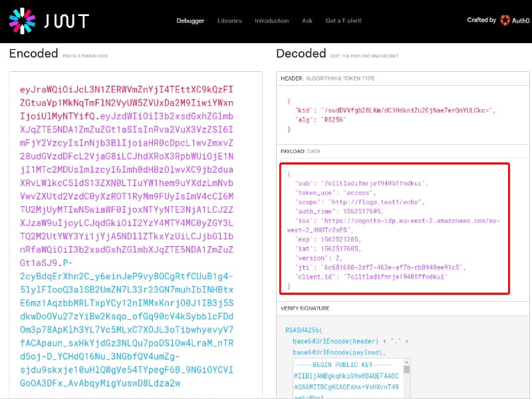
Task: Click the "Crafted by Auth0" link
Action: pyautogui.click(x=495, y=19)
